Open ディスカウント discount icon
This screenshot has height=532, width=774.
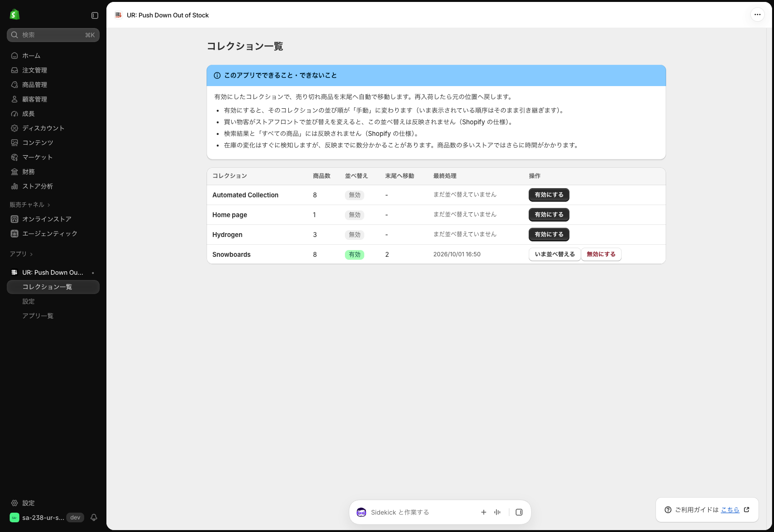[x=15, y=128]
